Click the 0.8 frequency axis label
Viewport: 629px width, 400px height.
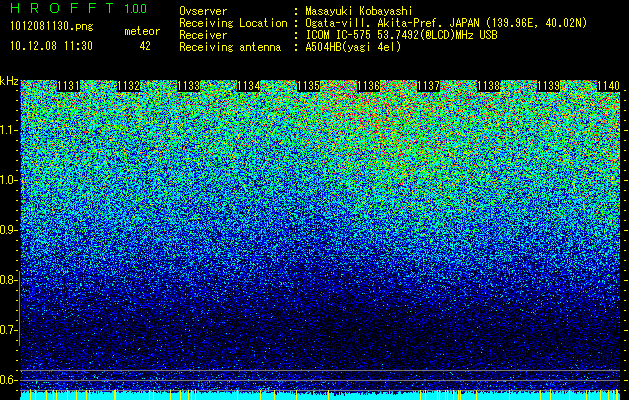tap(8, 280)
